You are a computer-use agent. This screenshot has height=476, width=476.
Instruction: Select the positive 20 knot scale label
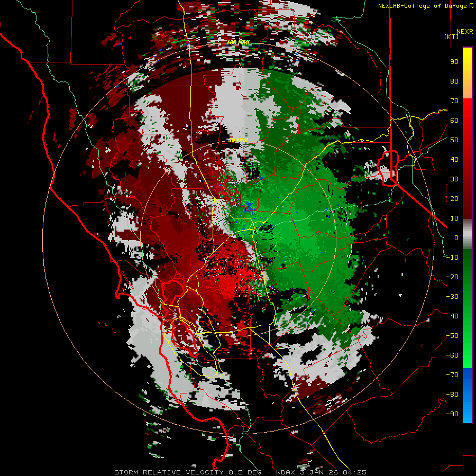[x=454, y=199]
